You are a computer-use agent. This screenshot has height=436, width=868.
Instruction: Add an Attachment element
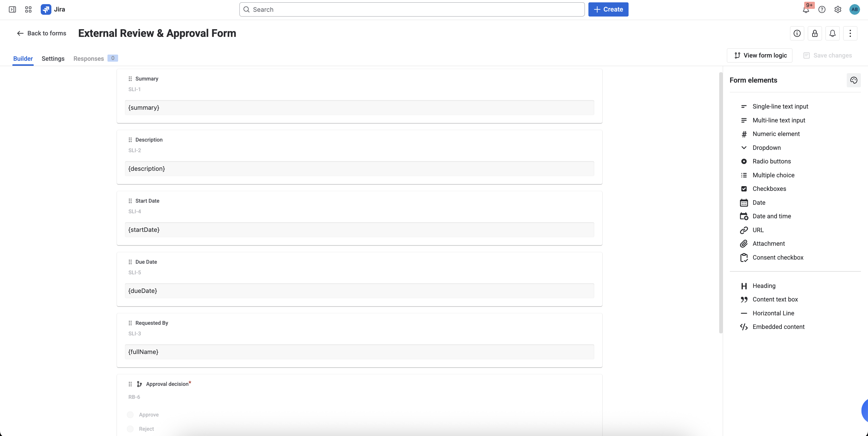pyautogui.click(x=769, y=243)
